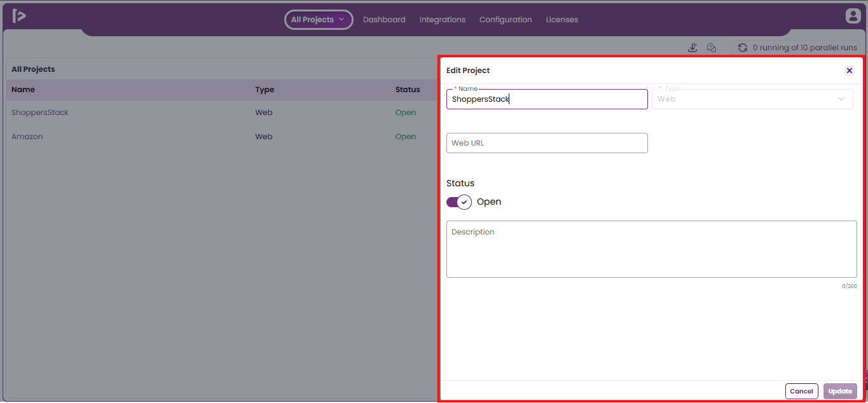The image size is (868, 403).
Task: Click the Web type cell for Amazon
Action: coord(264,137)
